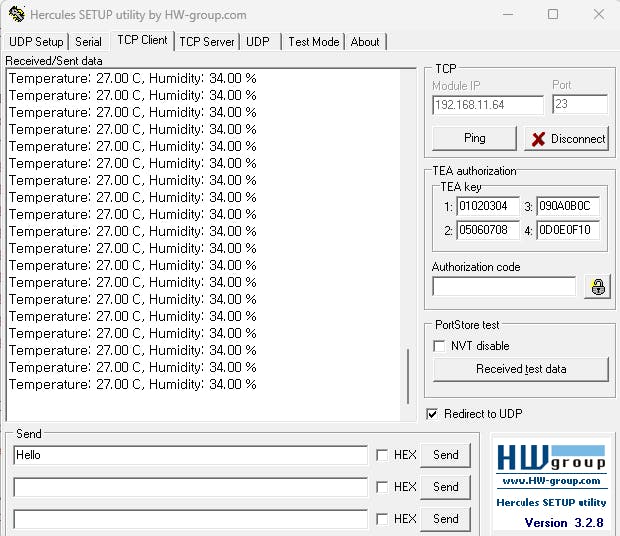
Task: Switch to the Serial tab
Action: click(88, 42)
